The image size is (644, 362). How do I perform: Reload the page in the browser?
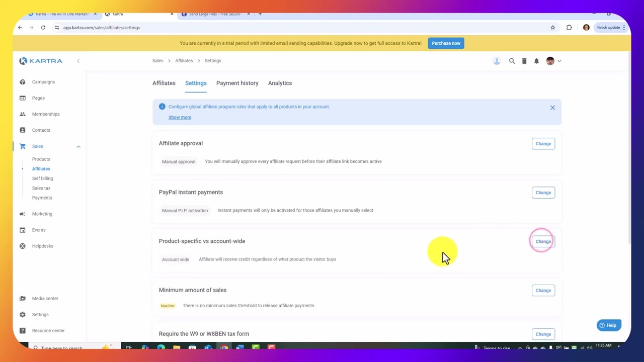(43, 28)
